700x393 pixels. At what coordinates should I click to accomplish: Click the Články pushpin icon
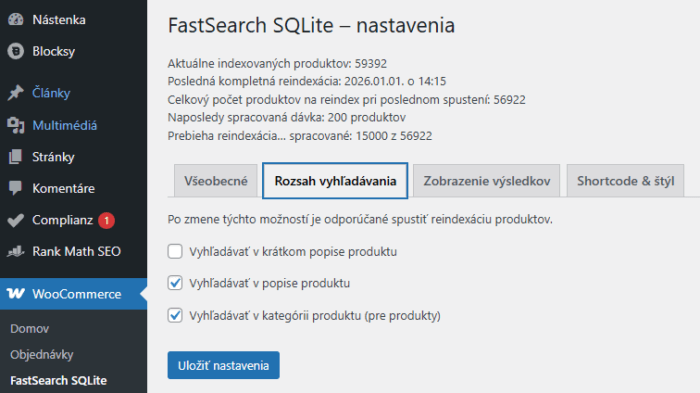tap(16, 93)
